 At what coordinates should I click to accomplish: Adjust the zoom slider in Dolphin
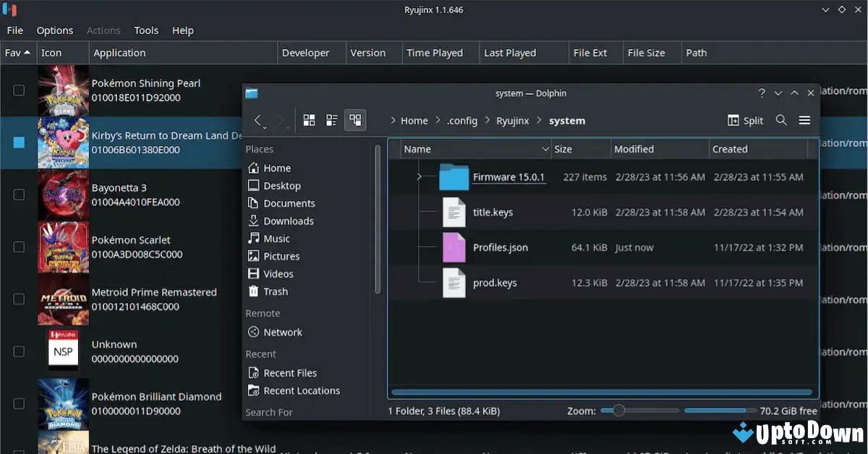(618, 410)
